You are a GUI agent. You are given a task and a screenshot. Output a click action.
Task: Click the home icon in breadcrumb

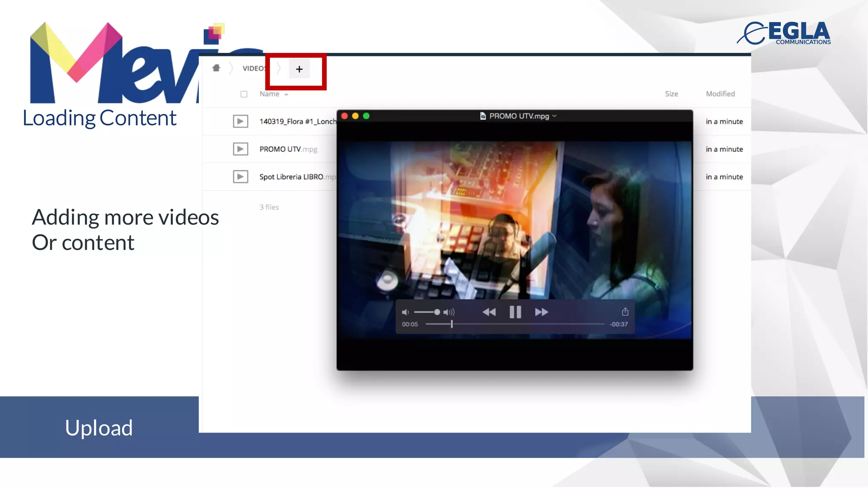click(216, 68)
